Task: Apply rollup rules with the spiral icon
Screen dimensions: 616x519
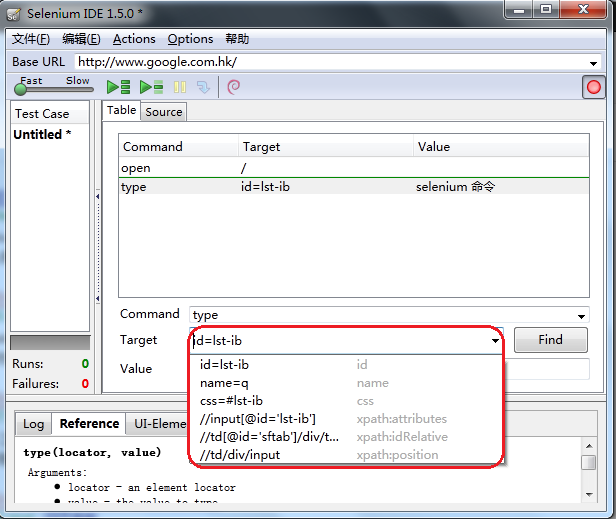Action: coord(233,87)
